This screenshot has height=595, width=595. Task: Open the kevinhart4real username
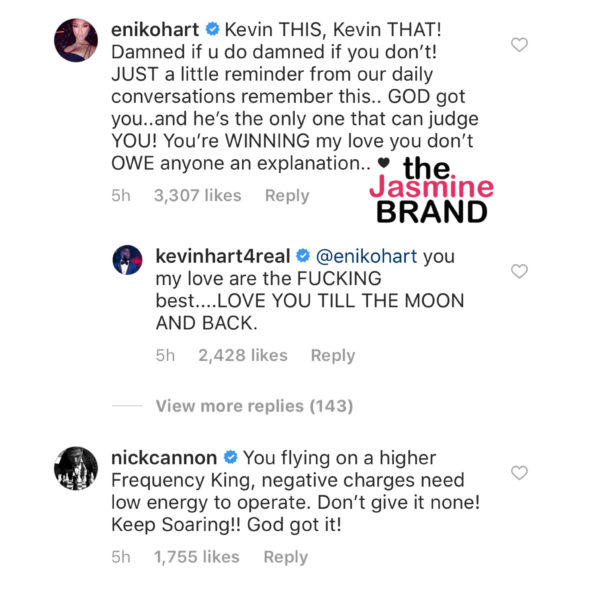coord(223,256)
